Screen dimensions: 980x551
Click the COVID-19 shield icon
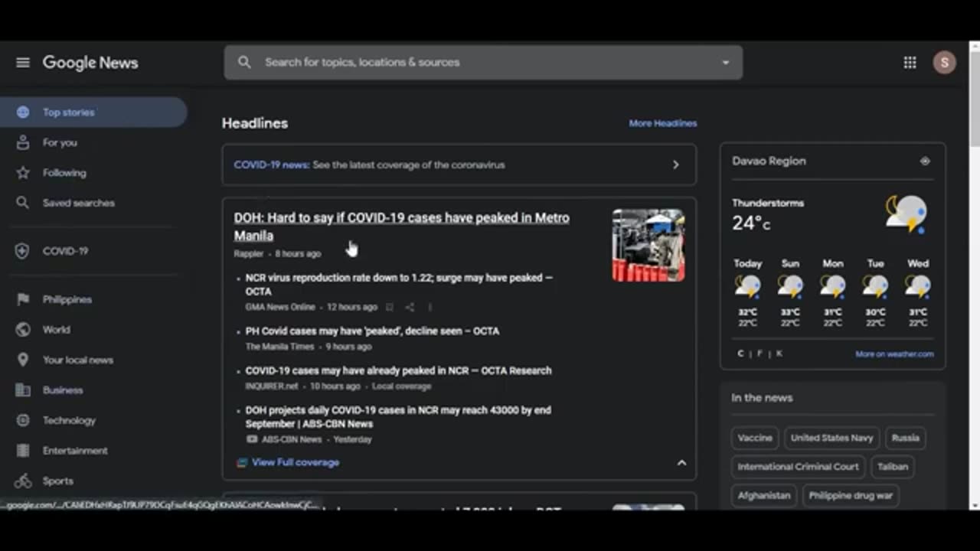(x=23, y=251)
